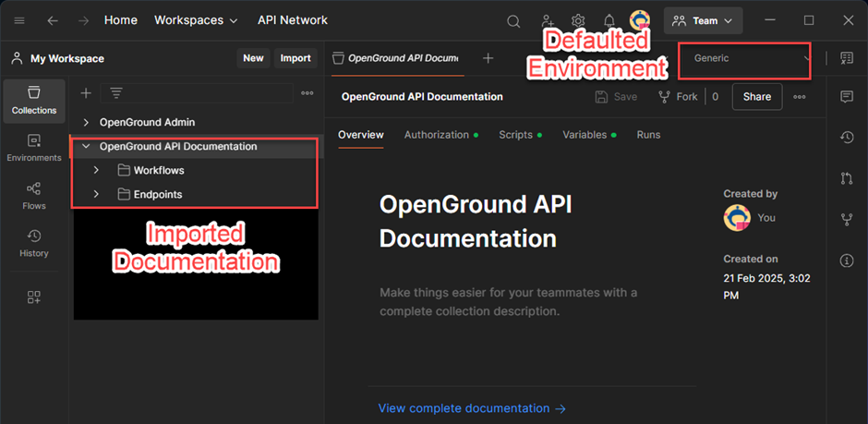868x424 pixels.
Task: Open the Generic environment selector
Action: click(745, 60)
